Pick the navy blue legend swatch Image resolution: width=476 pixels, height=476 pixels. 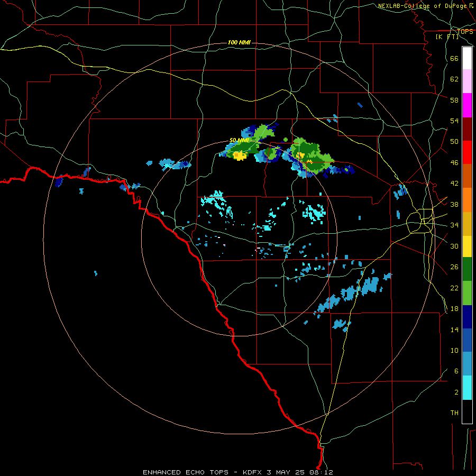(x=467, y=317)
